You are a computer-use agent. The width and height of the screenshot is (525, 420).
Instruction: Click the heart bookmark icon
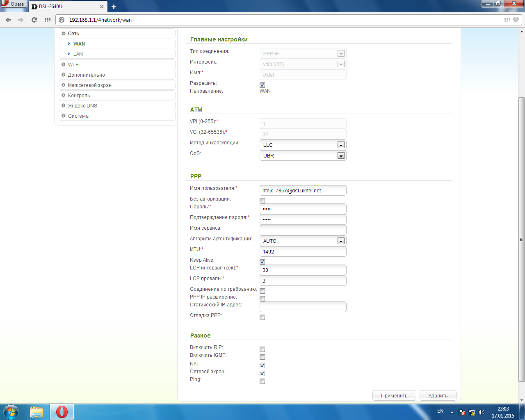pyautogui.click(x=516, y=20)
